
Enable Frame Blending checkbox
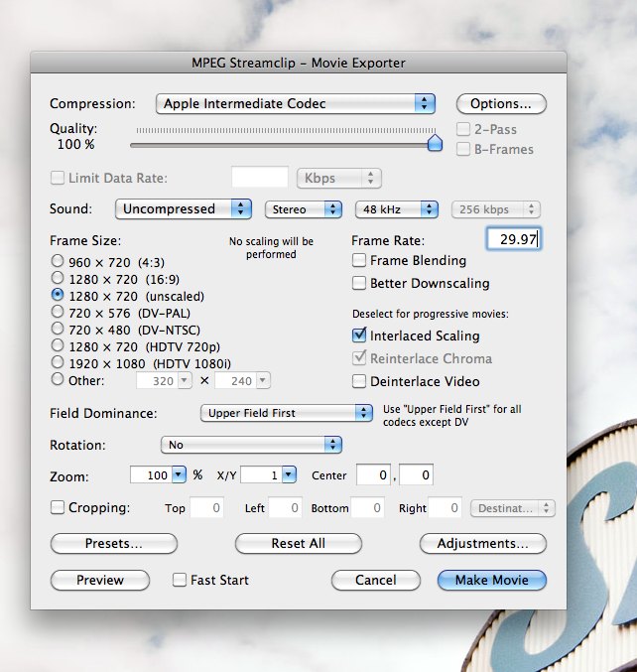359,260
